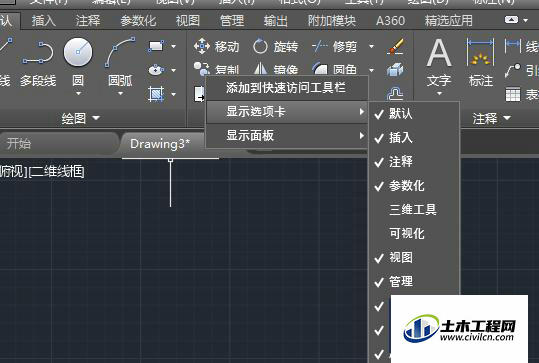Open the Circle tool dropdown arrow

(x=78, y=94)
